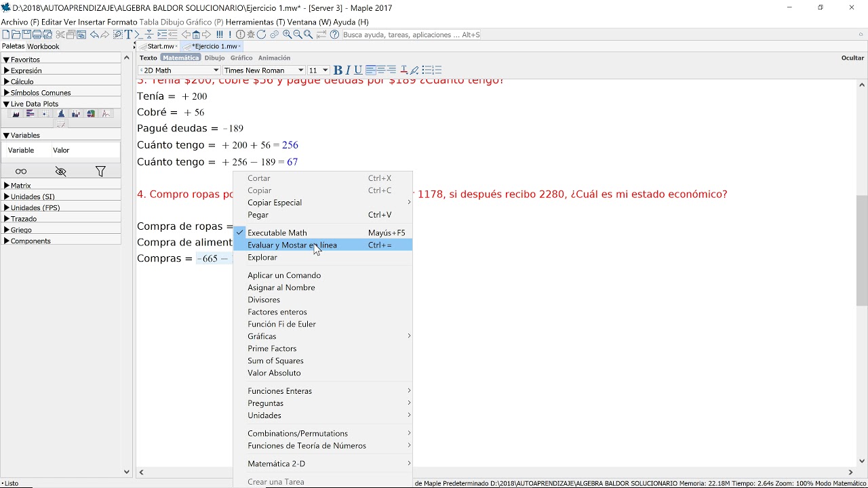Open help question mark icon
Viewport: 868px width, 488px height.
[334, 35]
